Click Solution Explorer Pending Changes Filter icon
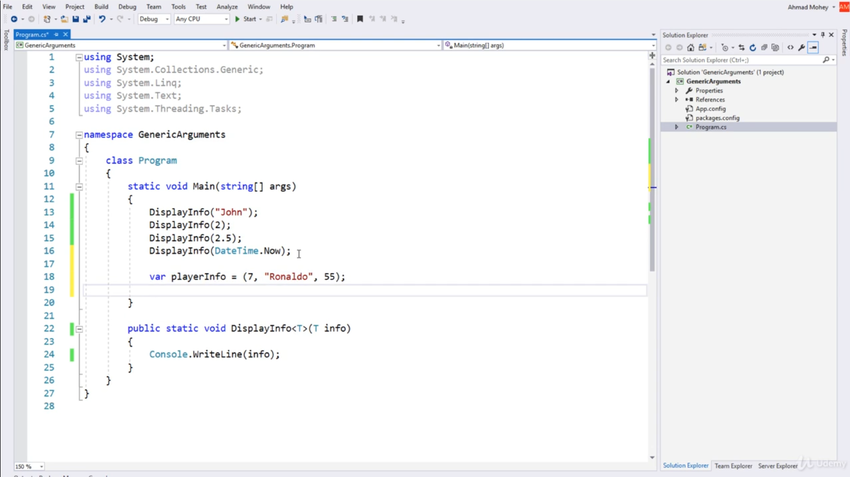The width and height of the screenshot is (850, 477). [725, 48]
